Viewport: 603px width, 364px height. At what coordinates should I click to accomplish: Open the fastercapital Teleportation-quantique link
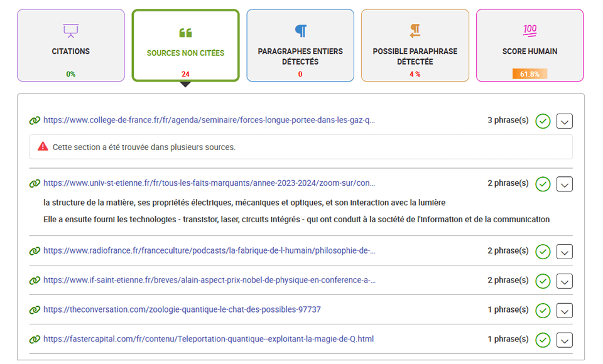point(209,339)
